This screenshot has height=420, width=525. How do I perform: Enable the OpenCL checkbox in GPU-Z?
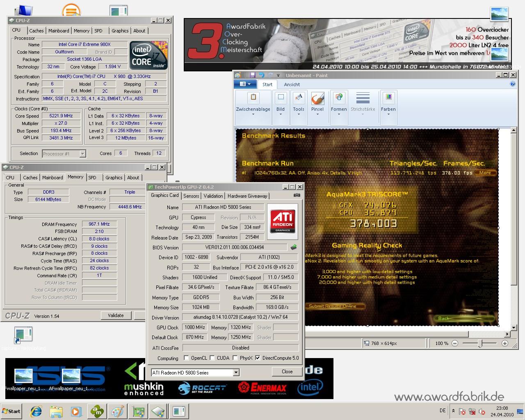pos(186,358)
